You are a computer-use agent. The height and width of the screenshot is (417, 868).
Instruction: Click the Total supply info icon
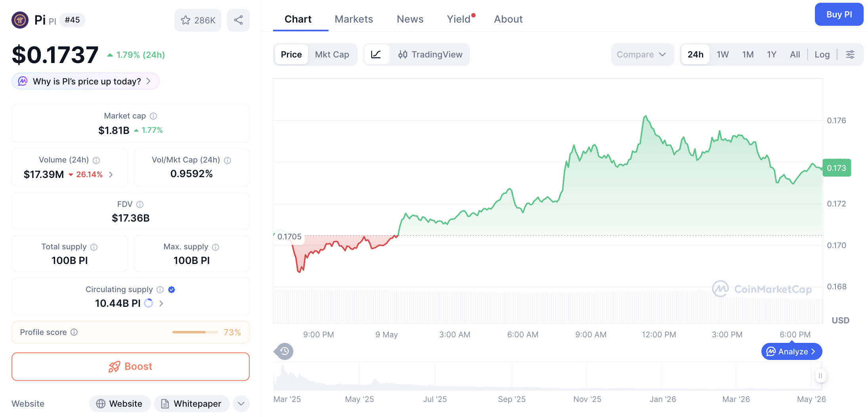pyautogui.click(x=94, y=247)
